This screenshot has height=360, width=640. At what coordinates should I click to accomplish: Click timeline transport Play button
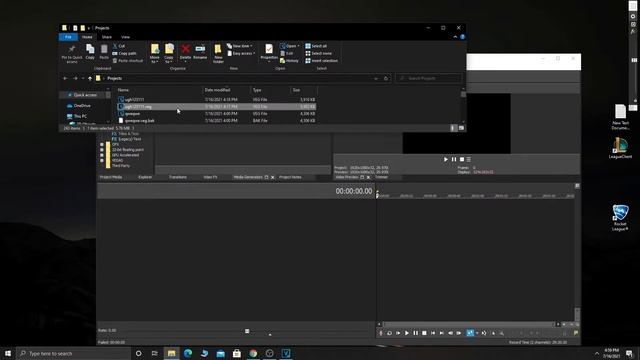click(407, 333)
